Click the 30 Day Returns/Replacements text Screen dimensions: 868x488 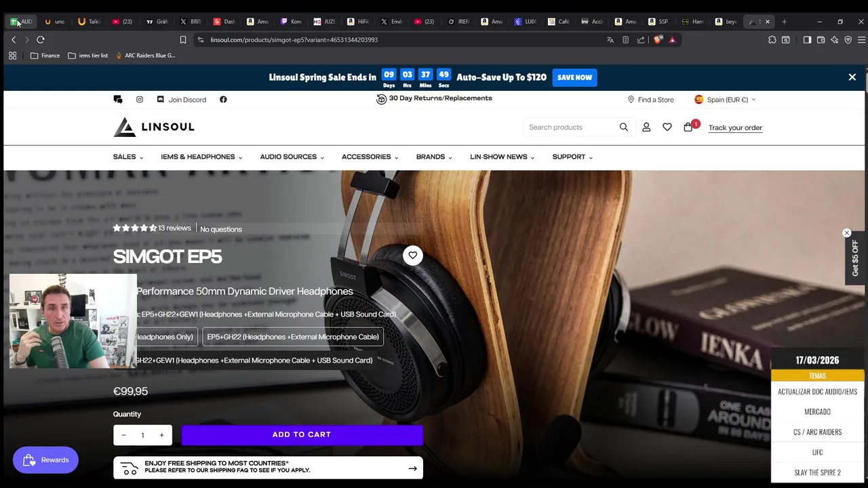point(440,98)
